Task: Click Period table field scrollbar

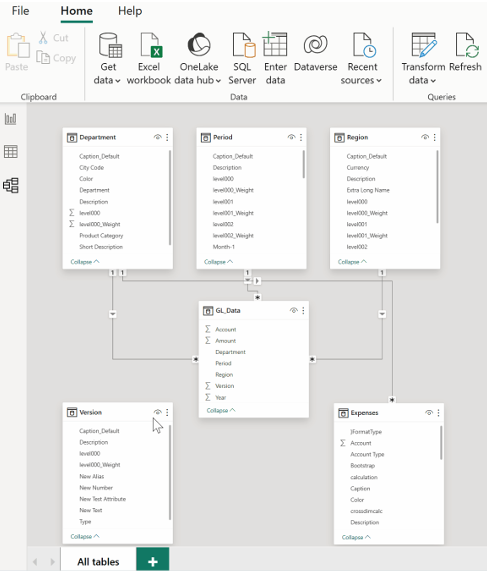Action: click(304, 164)
